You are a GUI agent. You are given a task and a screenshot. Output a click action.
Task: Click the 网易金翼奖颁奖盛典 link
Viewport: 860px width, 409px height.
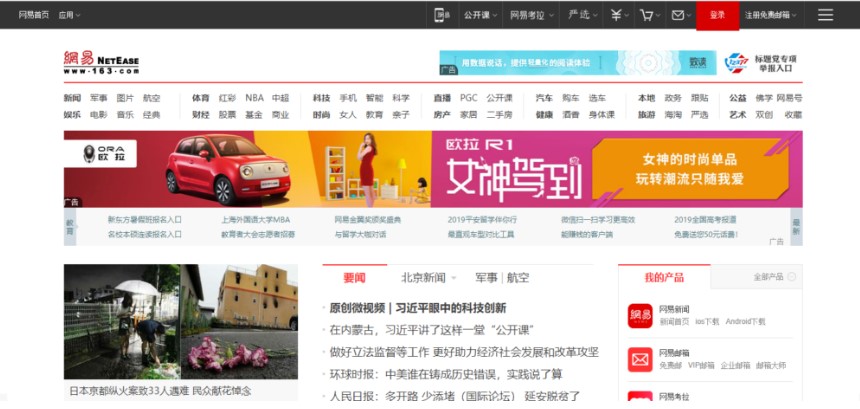367,220
